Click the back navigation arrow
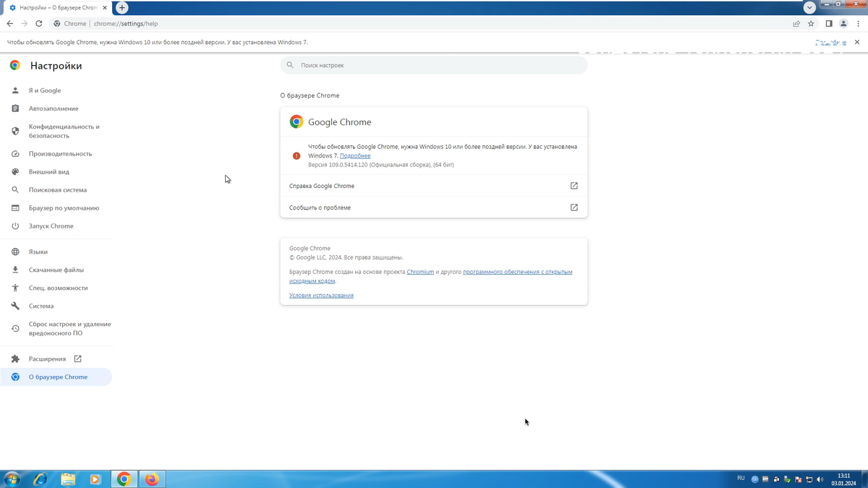868x488 pixels. (x=9, y=23)
